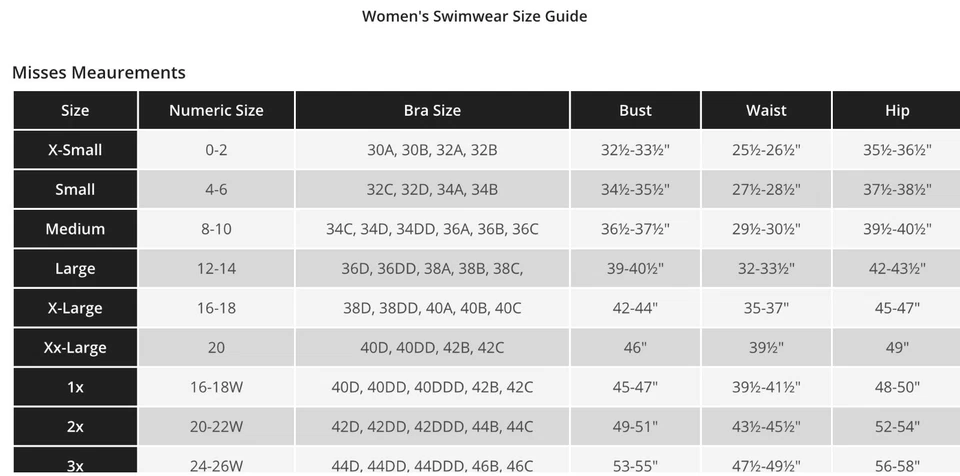Click the 16-18W numeric size cell
Screen dimensions: 960x476
tap(216, 387)
